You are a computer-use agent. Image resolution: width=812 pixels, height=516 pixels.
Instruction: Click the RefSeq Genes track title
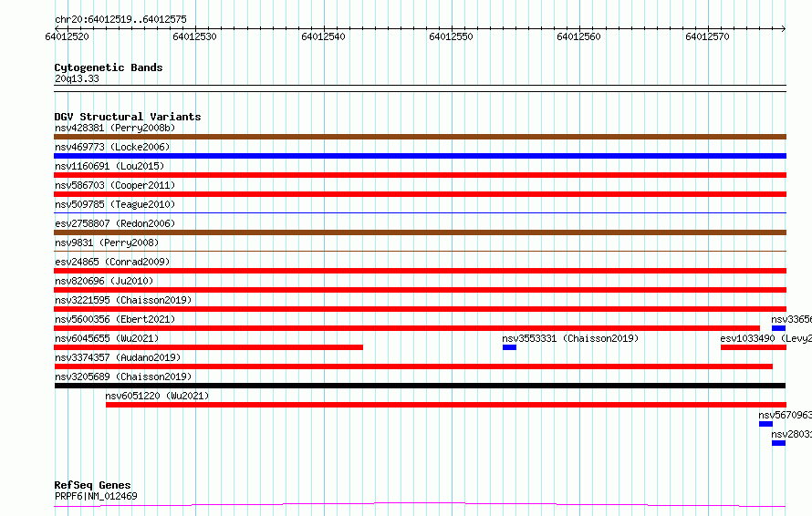click(x=92, y=485)
